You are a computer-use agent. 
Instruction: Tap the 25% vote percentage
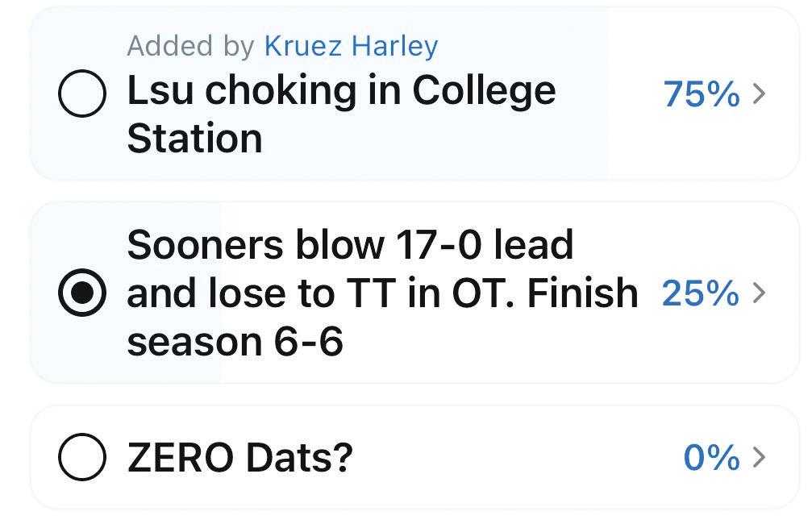tap(700, 293)
